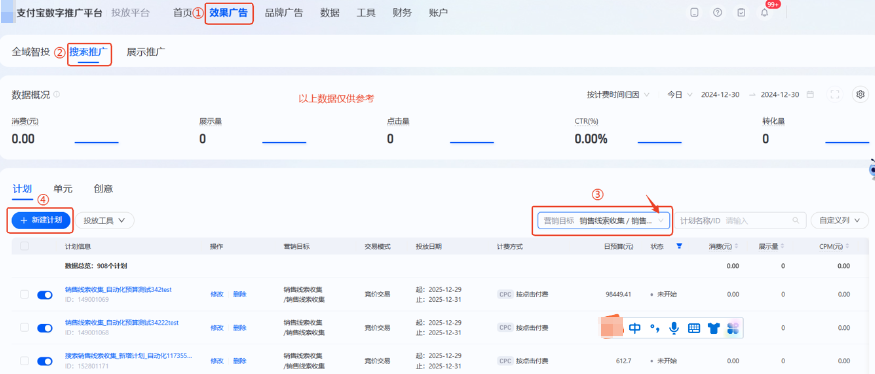
Task: Click the info icon next to 数据概况
Action: tap(56, 94)
